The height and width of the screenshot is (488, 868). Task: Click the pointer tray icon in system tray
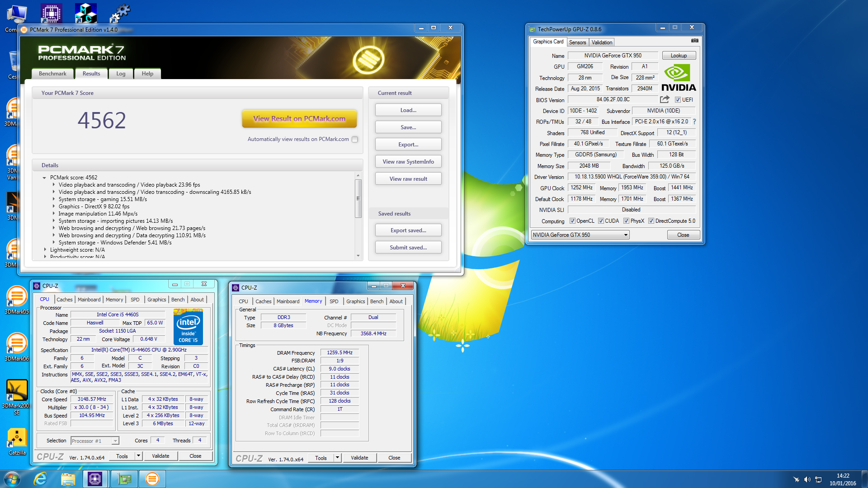click(796, 479)
